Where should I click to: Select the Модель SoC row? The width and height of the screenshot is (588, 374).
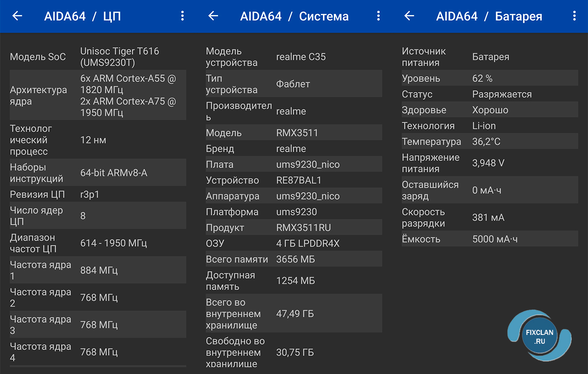pyautogui.click(x=97, y=57)
